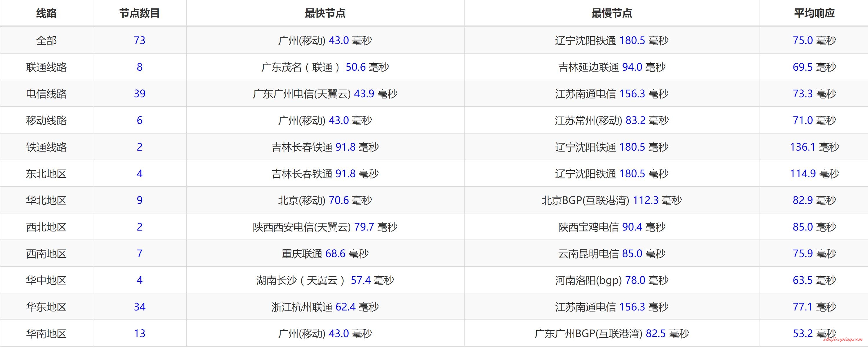The width and height of the screenshot is (868, 349).
Task: Click fastest node 广东茂名（联通）50.6 毫秒
Action: [325, 67]
